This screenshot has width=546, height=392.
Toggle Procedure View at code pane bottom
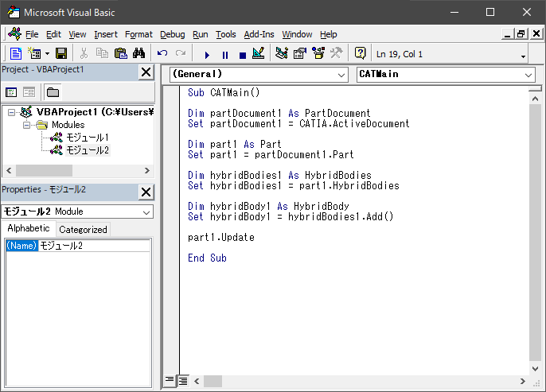(x=170, y=381)
